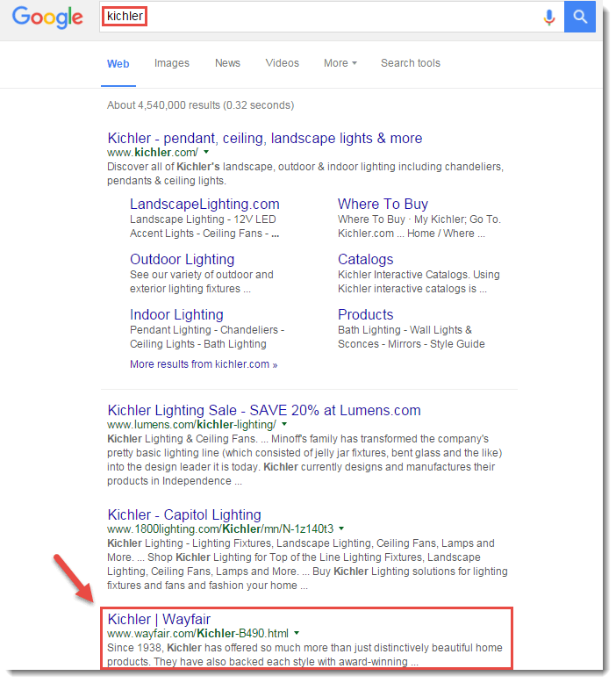
Task: Click the results count text 'About 4,540,000 results'
Action: [164, 105]
